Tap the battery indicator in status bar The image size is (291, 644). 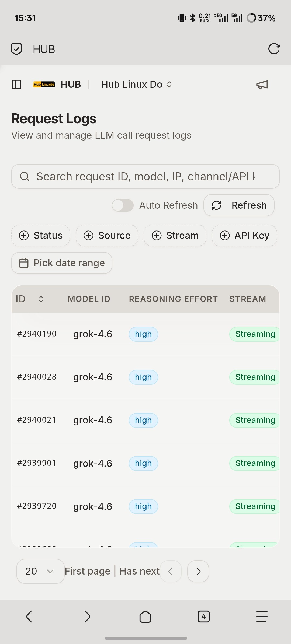261,18
